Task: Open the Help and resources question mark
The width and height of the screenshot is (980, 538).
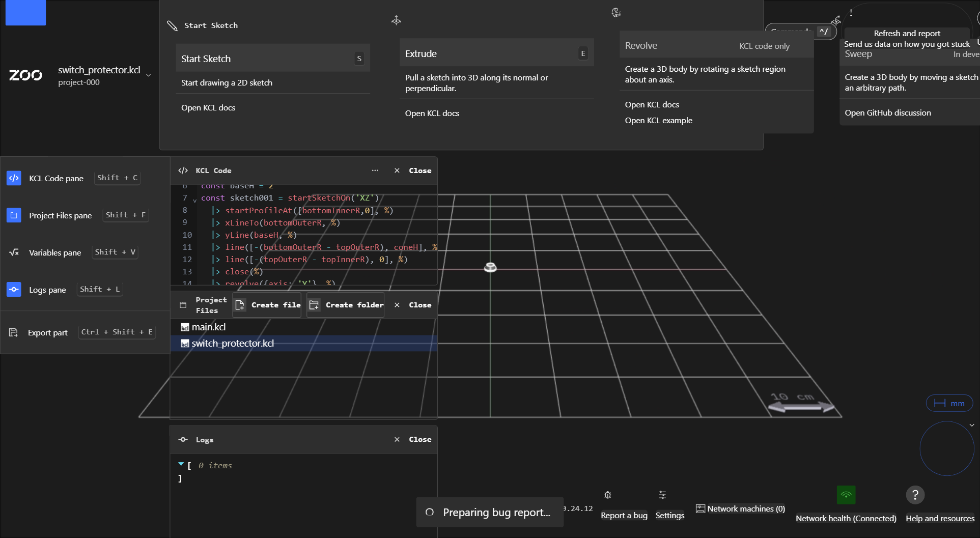Action: click(x=915, y=495)
